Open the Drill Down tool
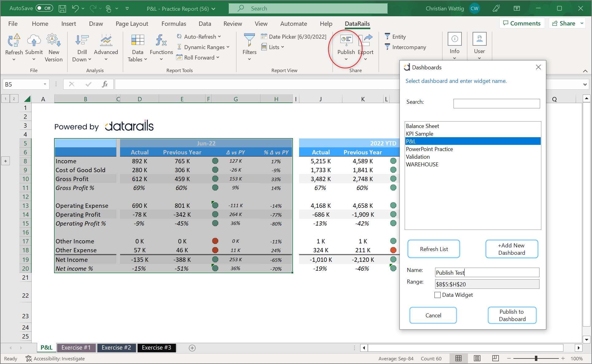Image resolution: width=592 pixels, height=364 pixels. point(82,48)
